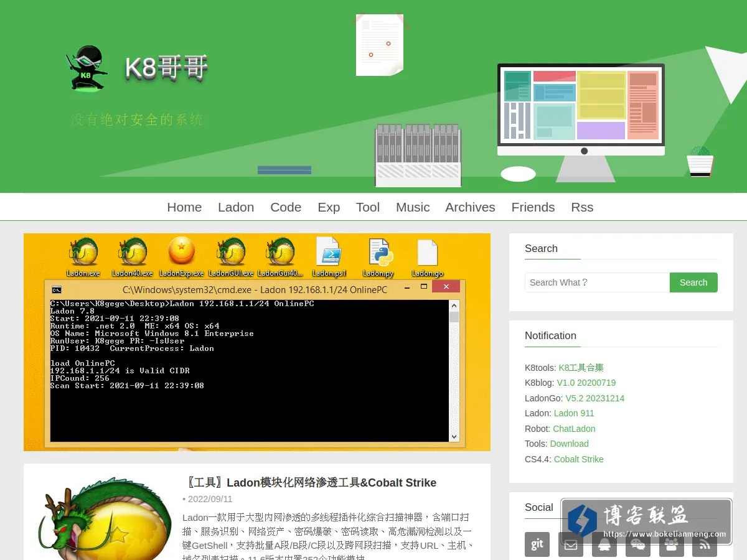The width and height of the screenshot is (747, 560).
Task: Open the Archives menu item
Action: pyautogui.click(x=470, y=207)
